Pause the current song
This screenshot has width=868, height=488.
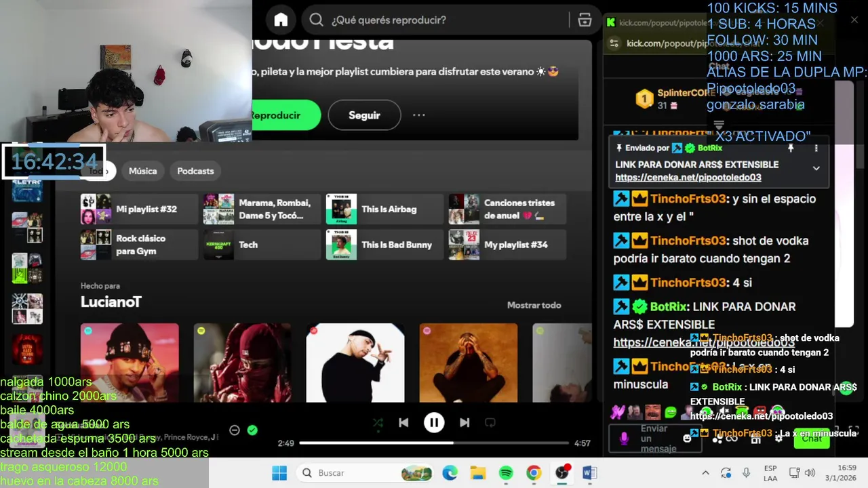pyautogui.click(x=434, y=423)
